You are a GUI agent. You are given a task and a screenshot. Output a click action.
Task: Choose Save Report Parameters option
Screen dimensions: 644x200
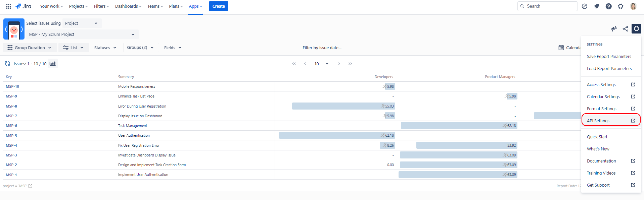[609, 57]
